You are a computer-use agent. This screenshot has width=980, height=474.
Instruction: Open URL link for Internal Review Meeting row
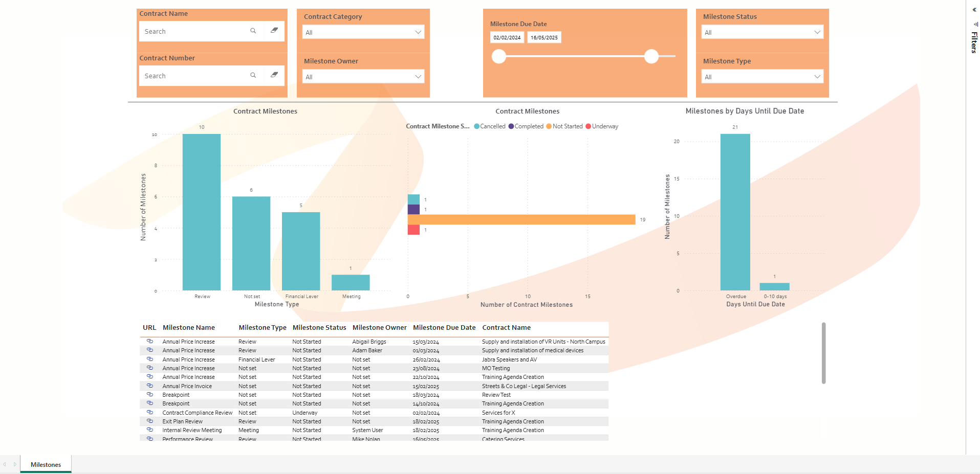click(150, 430)
